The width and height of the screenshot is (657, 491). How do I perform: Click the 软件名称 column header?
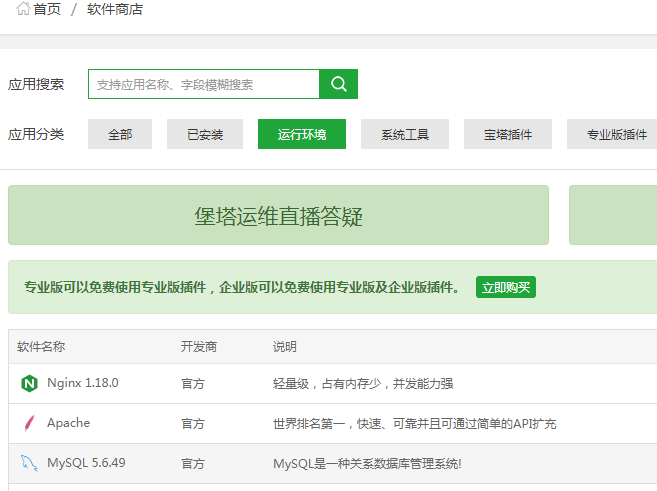click(x=41, y=346)
